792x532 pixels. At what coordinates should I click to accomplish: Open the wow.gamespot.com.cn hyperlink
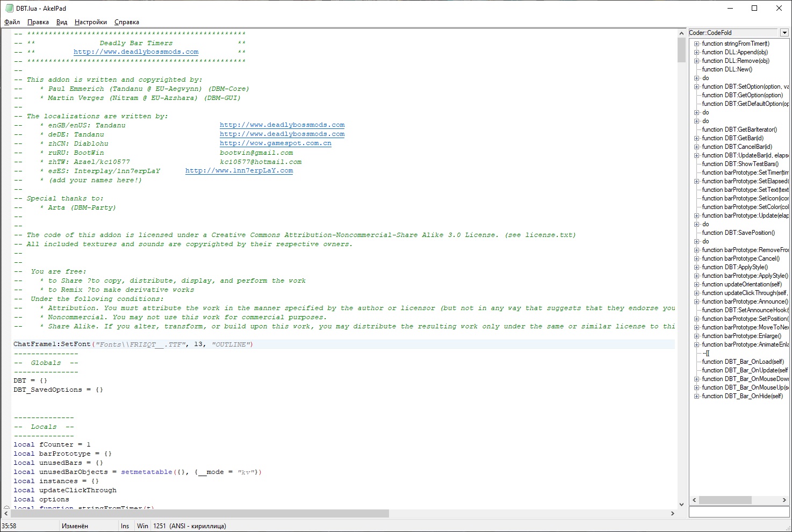click(275, 143)
